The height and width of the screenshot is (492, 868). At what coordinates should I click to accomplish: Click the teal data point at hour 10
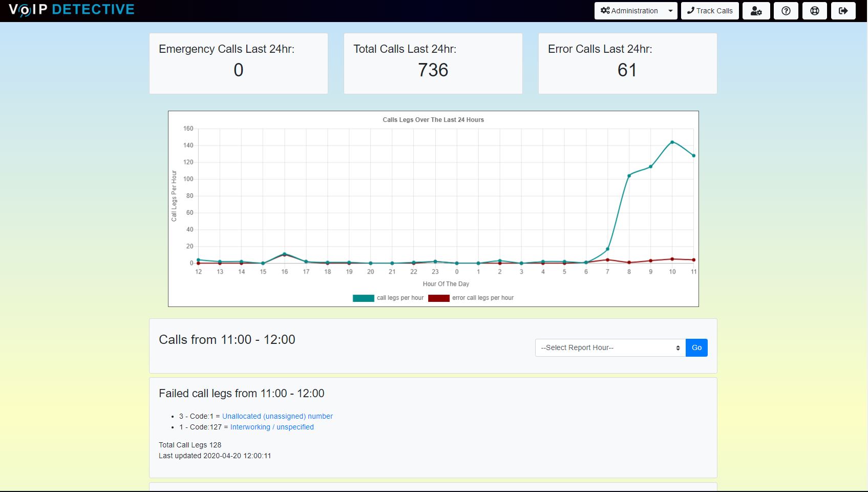672,142
